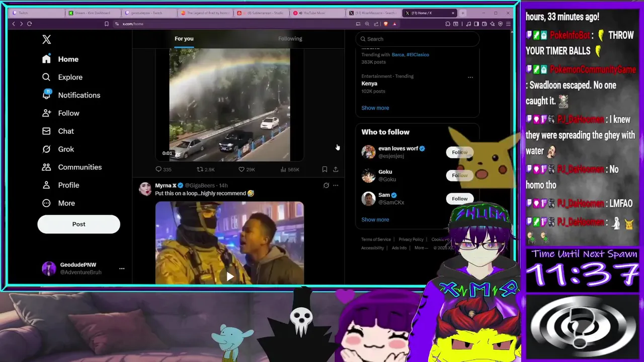Click the address bar bookmark icon

point(106,24)
